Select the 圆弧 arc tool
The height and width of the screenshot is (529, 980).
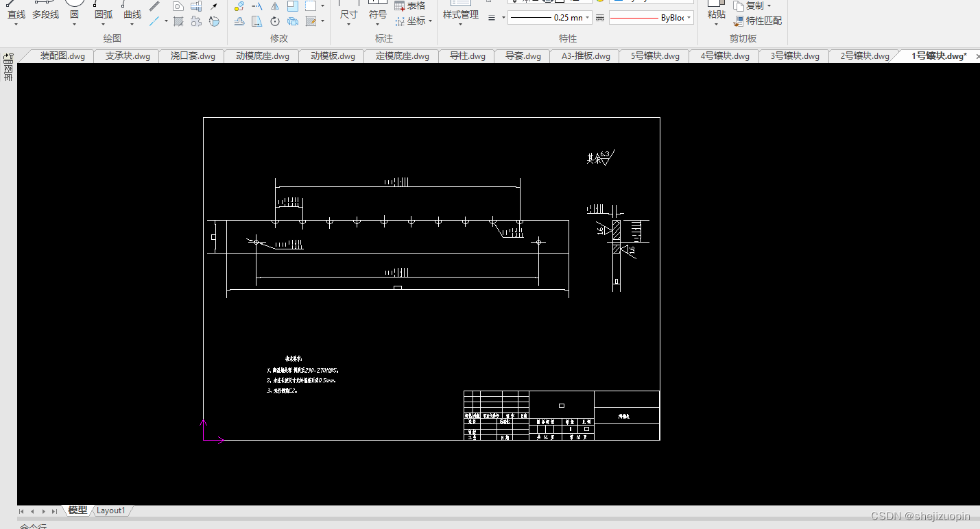coord(104,14)
